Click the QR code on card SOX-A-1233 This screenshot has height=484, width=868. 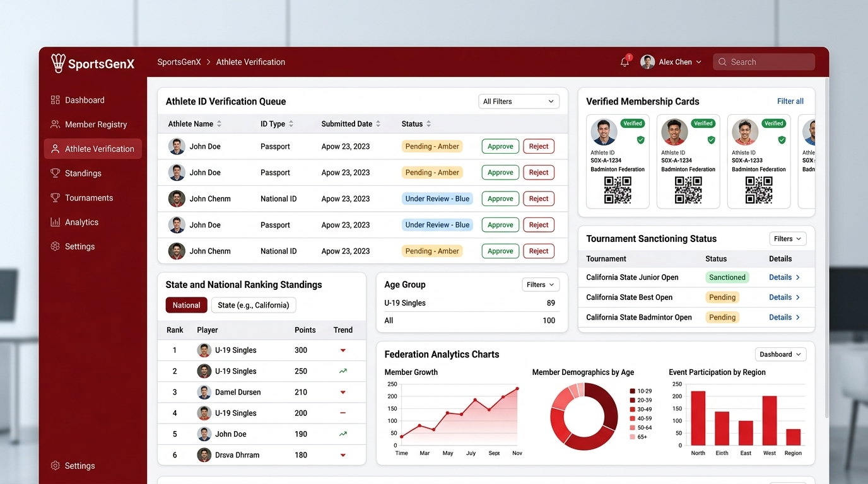tap(759, 190)
